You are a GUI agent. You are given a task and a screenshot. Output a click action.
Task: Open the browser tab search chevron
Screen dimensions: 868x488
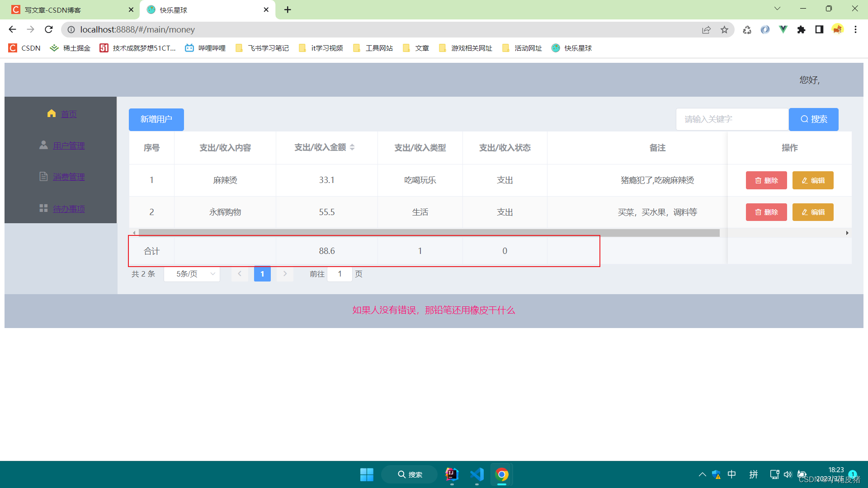(x=777, y=9)
